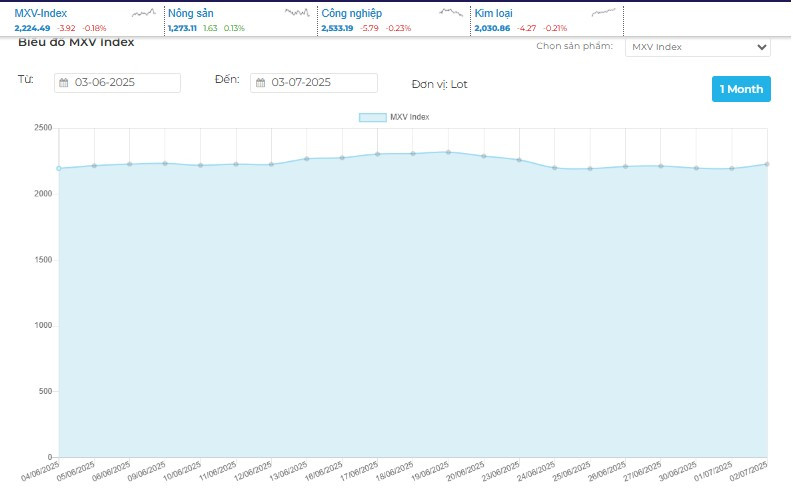Click the first data point at 04/06/2025
Screen dimensions: 793x504
click(x=59, y=168)
